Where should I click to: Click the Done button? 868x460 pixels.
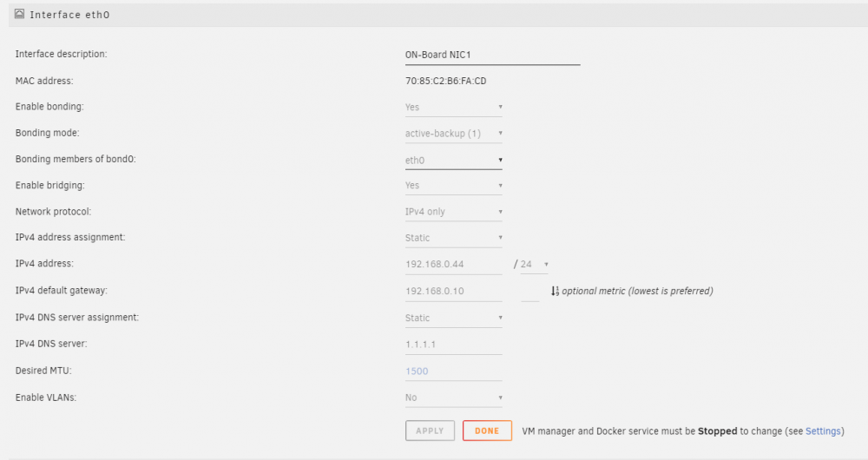point(487,430)
